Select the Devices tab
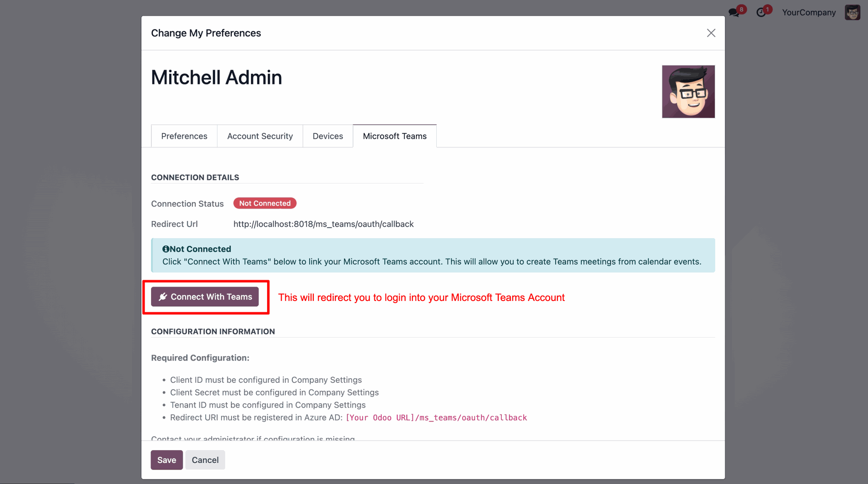The height and width of the screenshot is (484, 868). click(328, 136)
